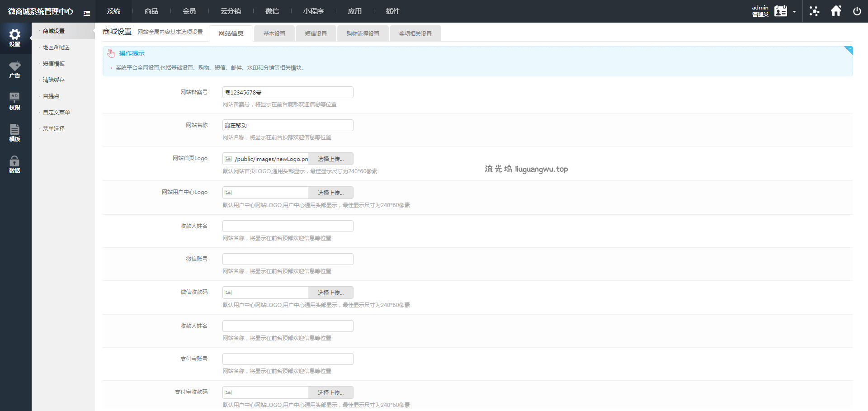Image resolution: width=868 pixels, height=411 pixels.
Task: Click the power logout icon
Action: pos(857,11)
